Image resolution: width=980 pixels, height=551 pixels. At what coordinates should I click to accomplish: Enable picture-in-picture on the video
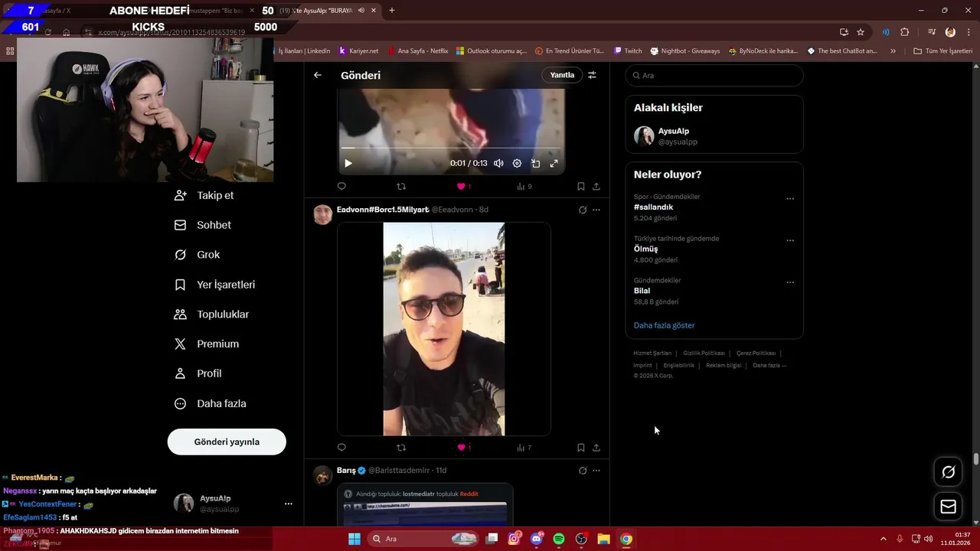(x=535, y=163)
